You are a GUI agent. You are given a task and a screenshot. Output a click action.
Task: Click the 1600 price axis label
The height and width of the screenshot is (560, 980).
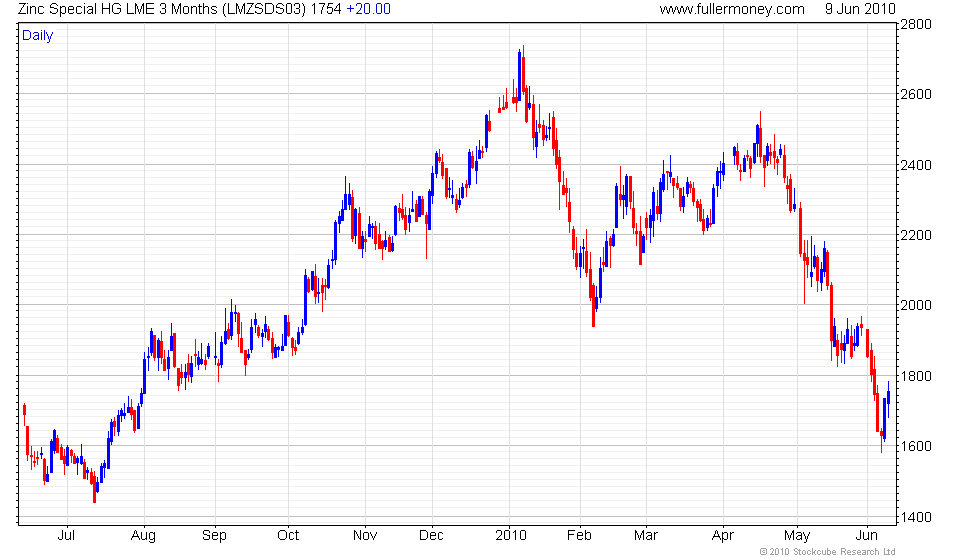click(x=916, y=446)
